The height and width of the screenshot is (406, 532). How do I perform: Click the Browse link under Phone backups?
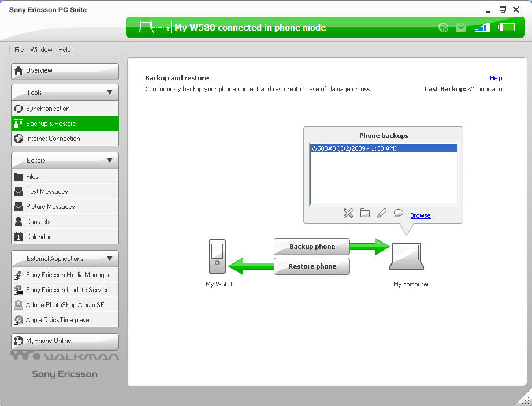(x=420, y=215)
